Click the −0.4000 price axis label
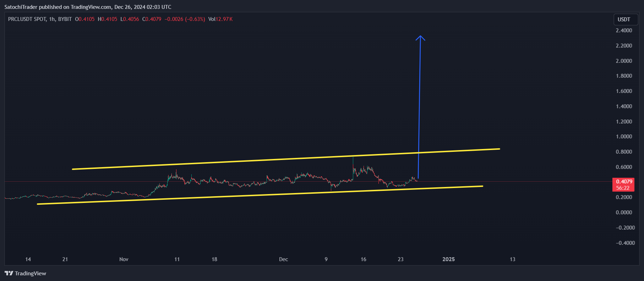644x281 pixels. (625, 243)
